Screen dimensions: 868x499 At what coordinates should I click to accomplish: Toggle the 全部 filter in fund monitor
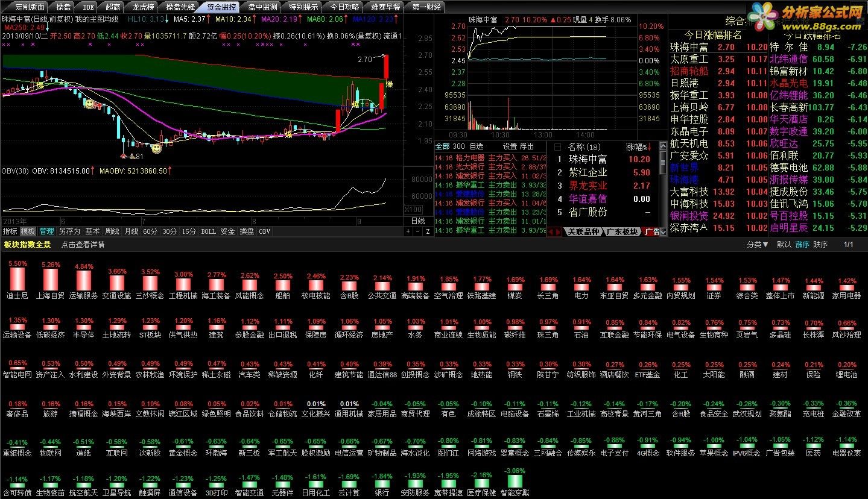442,146
